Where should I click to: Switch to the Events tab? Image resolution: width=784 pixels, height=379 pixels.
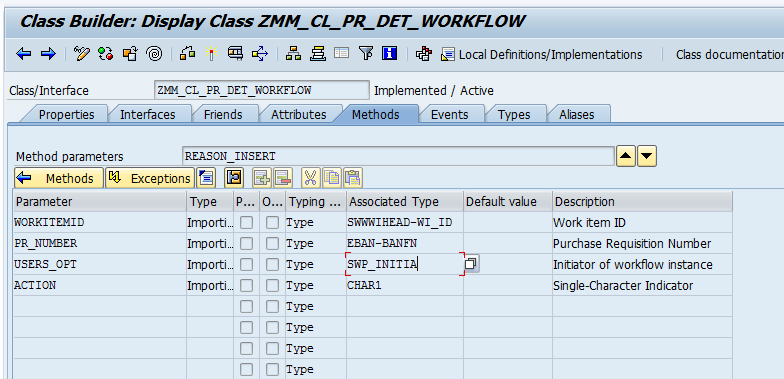pos(450,114)
